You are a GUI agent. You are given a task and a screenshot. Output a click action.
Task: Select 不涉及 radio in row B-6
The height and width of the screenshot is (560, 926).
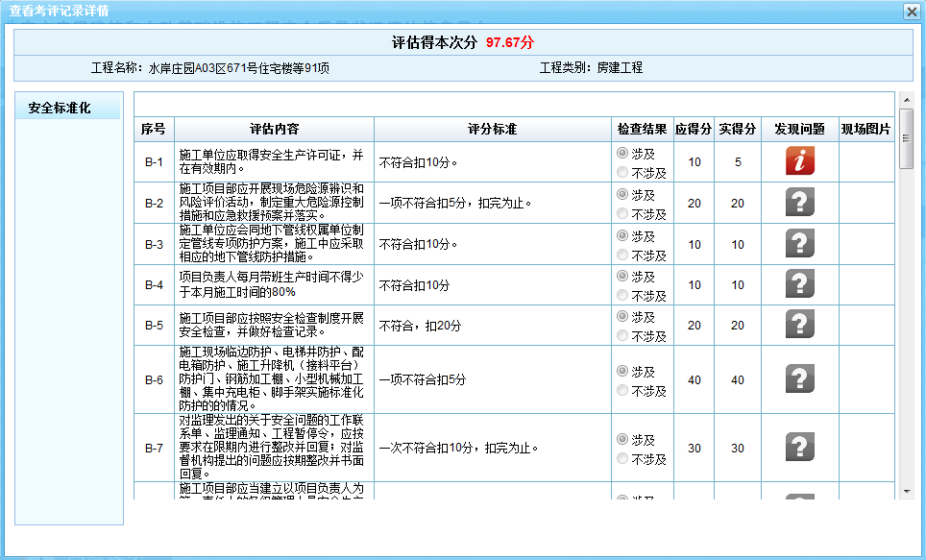point(622,391)
